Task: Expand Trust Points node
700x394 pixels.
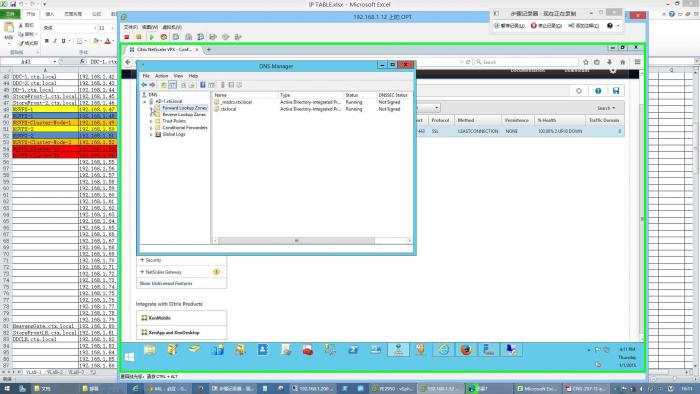Action: point(151,121)
